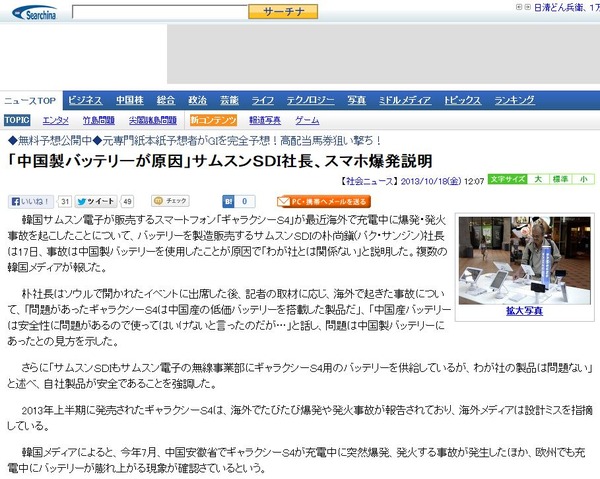Image resolution: width=600 pixels, height=479 pixels.
Task: Click the Hatena B! bookmark icon
Action: pos(228,202)
